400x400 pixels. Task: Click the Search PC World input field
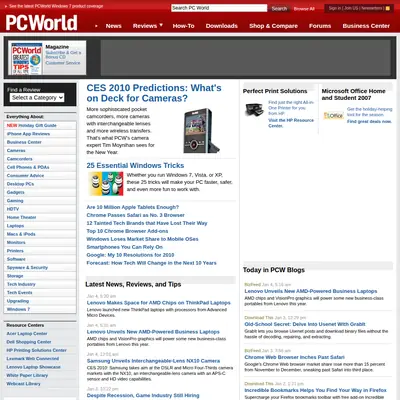[219, 8]
